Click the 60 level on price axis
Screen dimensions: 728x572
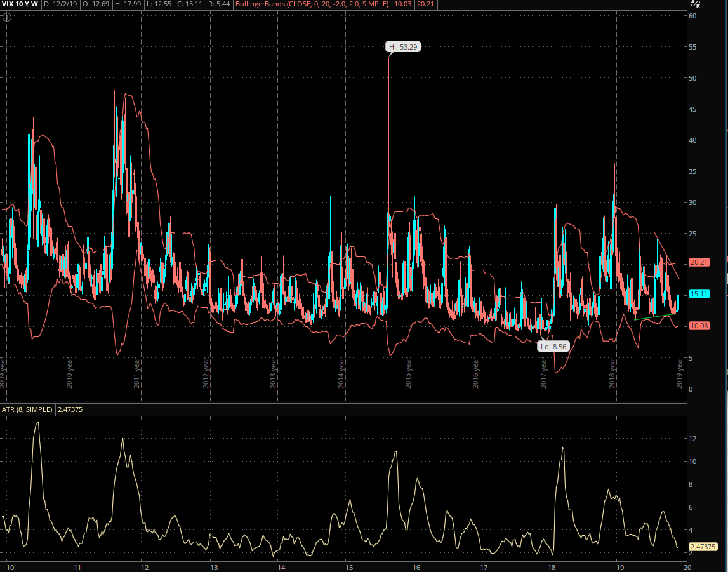pos(693,17)
